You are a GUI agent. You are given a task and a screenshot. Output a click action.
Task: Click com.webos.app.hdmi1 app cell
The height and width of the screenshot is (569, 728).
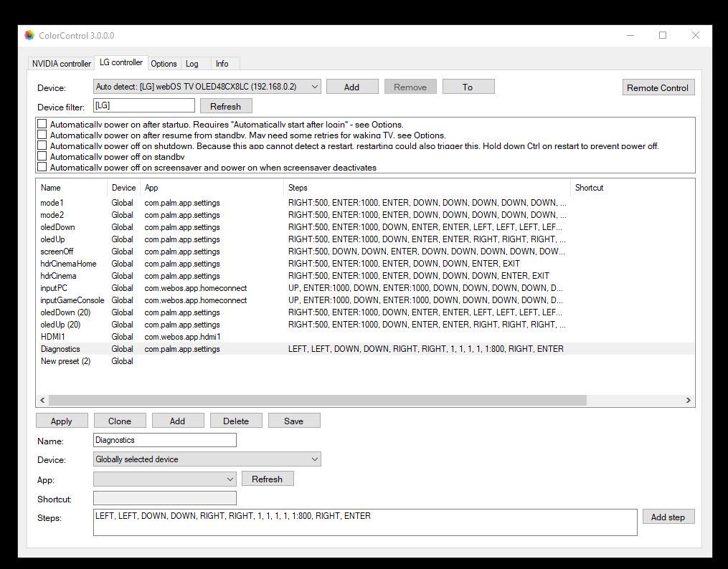point(182,337)
